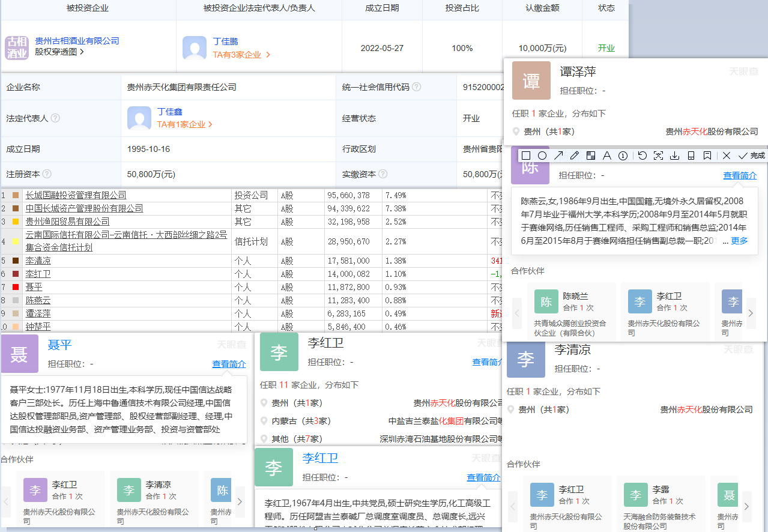Expand TA有1家企业 under 丁佳鑫
Viewport: 768px width, 532px height.
click(x=185, y=125)
